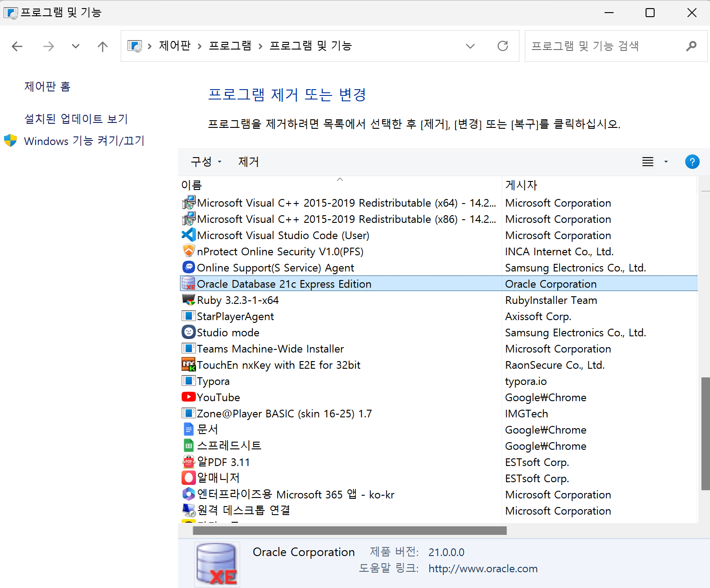Viewport: 710px width, 588px height.
Task: Expand the chevron before 제어판 breadcrumb
Action: (150, 46)
